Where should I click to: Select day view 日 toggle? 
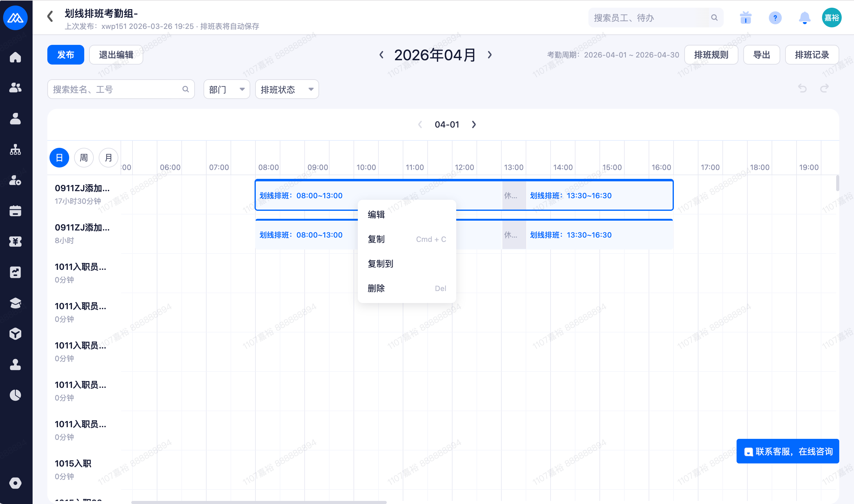(59, 158)
